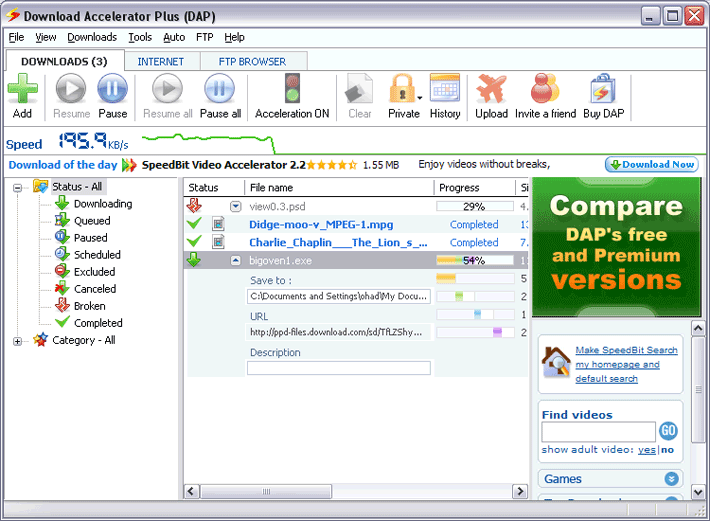
Task: Select the Excluded status filter
Action: coord(95,272)
